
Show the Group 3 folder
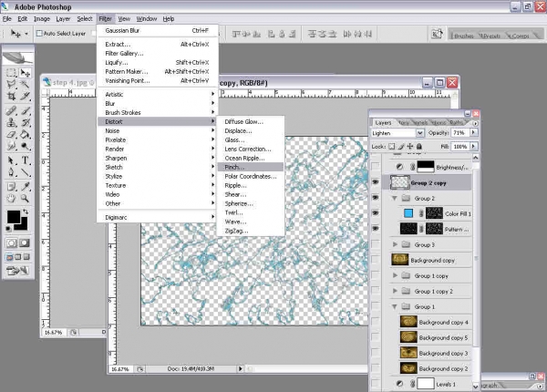click(376, 244)
